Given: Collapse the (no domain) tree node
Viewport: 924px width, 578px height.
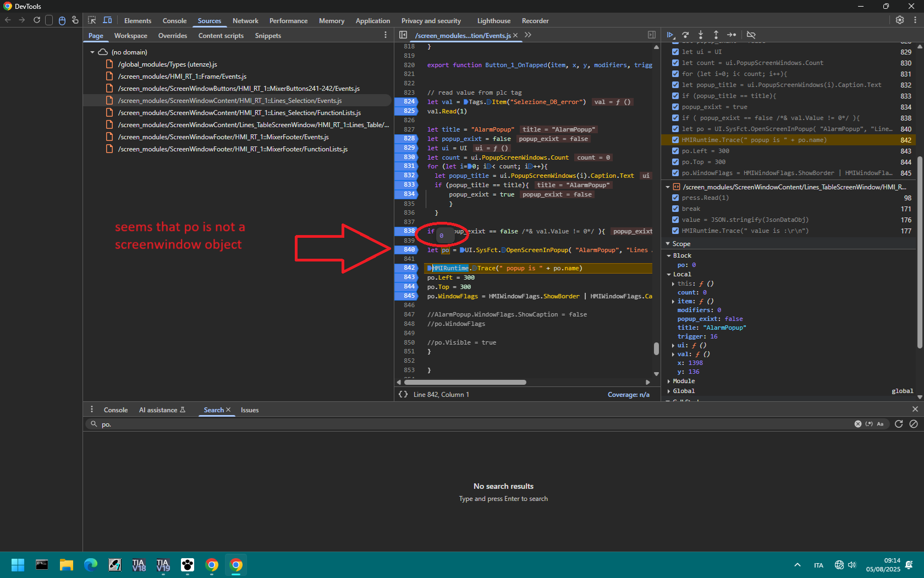Looking at the screenshot, I should pyautogui.click(x=92, y=52).
